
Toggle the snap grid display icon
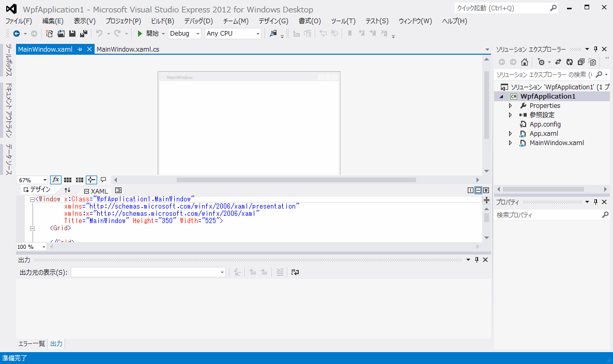click(x=68, y=180)
